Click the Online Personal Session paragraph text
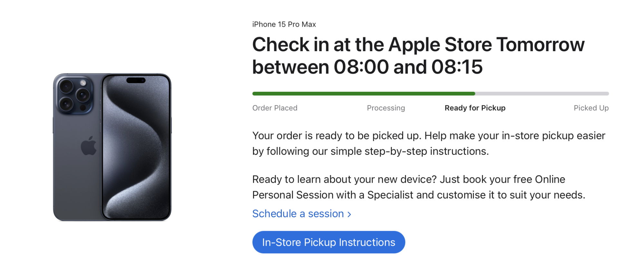This screenshot has height=279, width=644. (x=418, y=187)
